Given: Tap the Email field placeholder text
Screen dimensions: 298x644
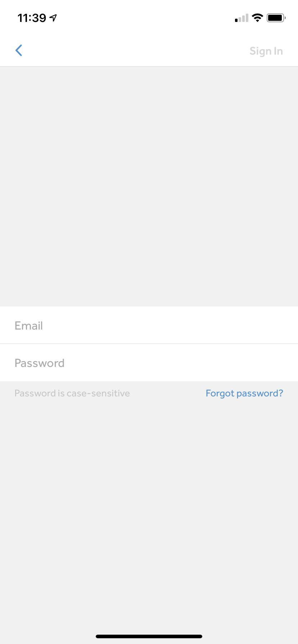Looking at the screenshot, I should [x=28, y=325].
